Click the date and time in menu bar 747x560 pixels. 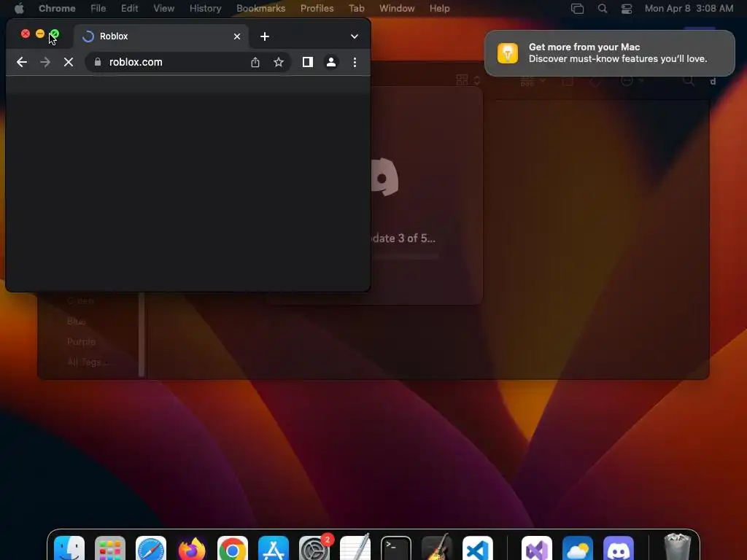point(689,8)
